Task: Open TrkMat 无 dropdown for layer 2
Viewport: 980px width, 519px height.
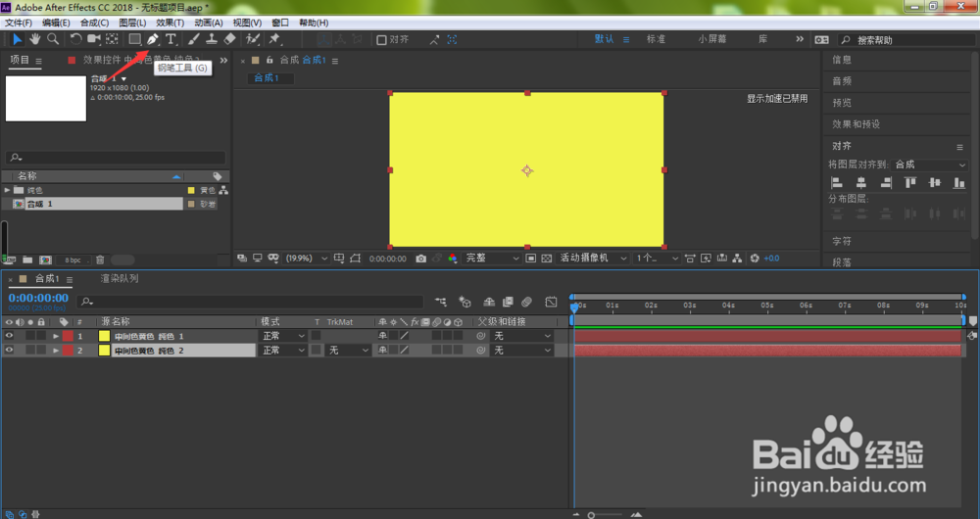Action: (349, 351)
